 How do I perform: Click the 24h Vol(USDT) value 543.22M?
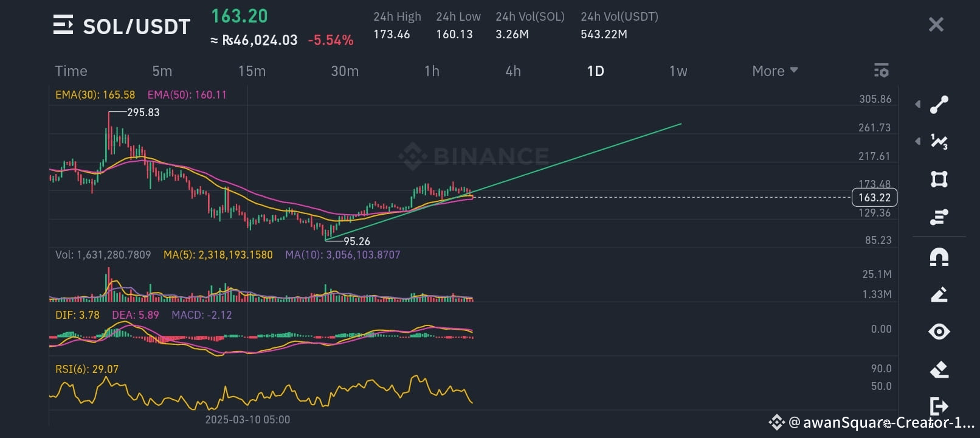(604, 34)
